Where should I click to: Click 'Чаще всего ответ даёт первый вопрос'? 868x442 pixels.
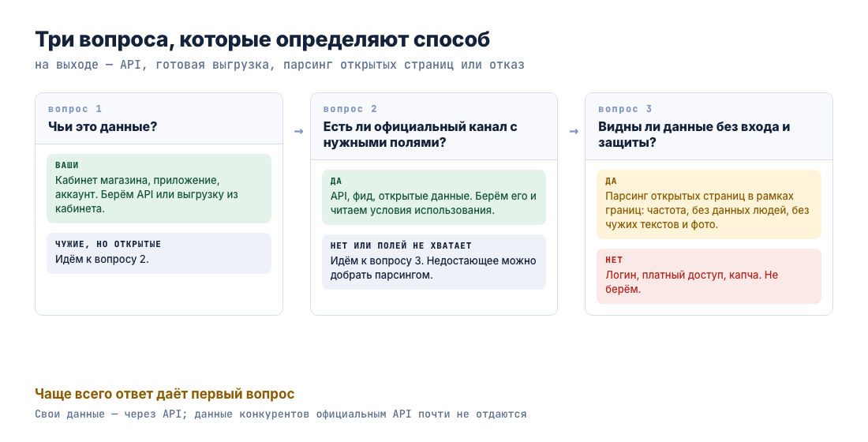(x=165, y=394)
